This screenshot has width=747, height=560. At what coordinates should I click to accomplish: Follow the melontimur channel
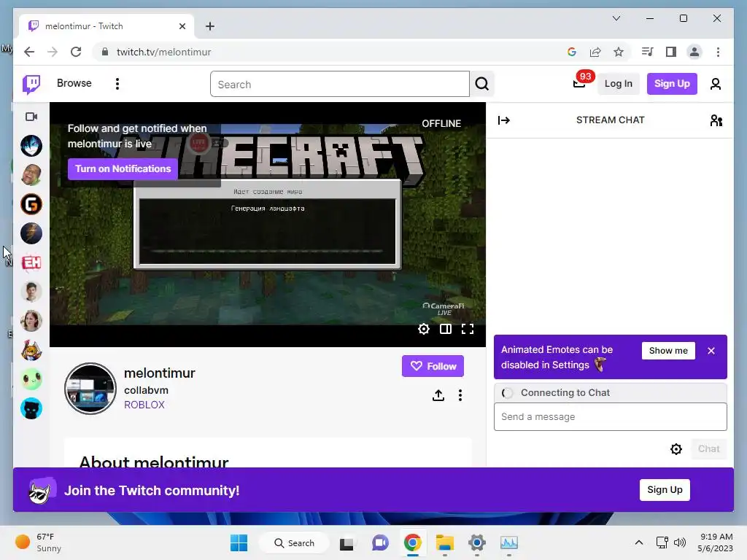point(433,366)
